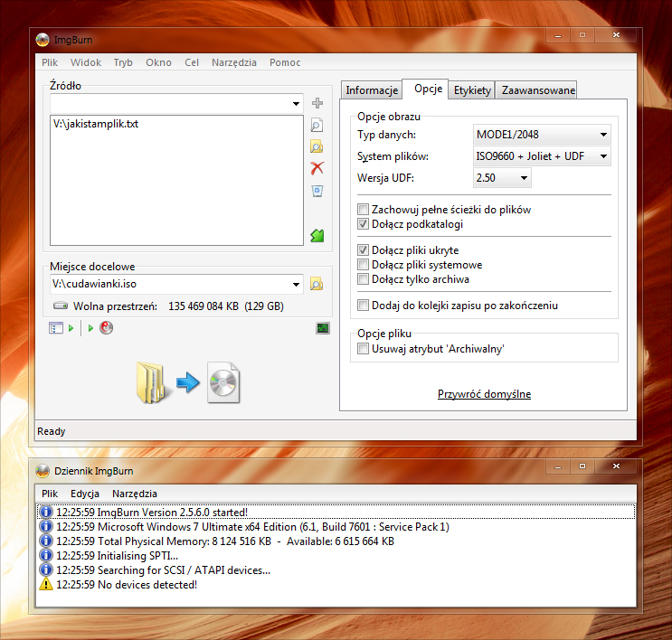The width and height of the screenshot is (672, 640).
Task: Check Dodaj do kolejki zapisu po zakończeniu
Action: (x=363, y=306)
